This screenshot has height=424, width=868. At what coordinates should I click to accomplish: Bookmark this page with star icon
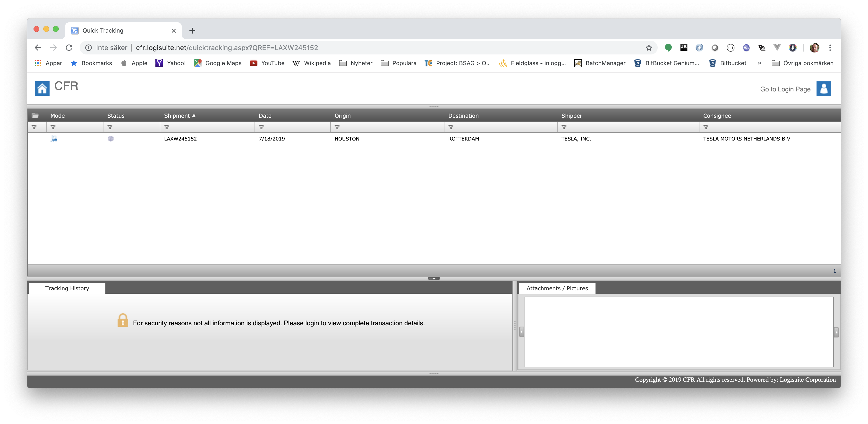tap(649, 48)
